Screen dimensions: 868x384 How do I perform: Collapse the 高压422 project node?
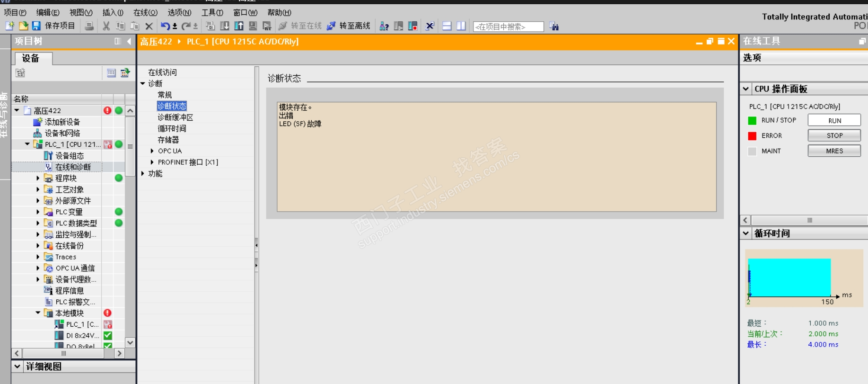tap(17, 110)
